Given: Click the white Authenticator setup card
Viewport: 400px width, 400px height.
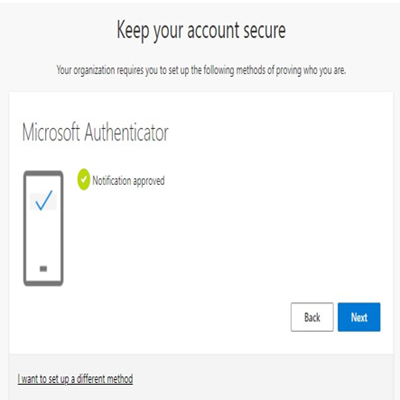Looking at the screenshot, I should point(201,223).
